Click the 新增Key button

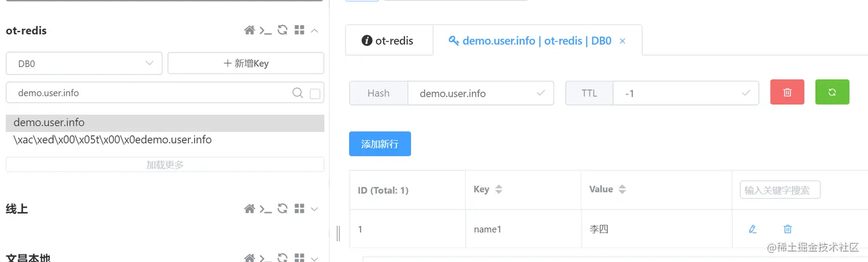click(246, 64)
